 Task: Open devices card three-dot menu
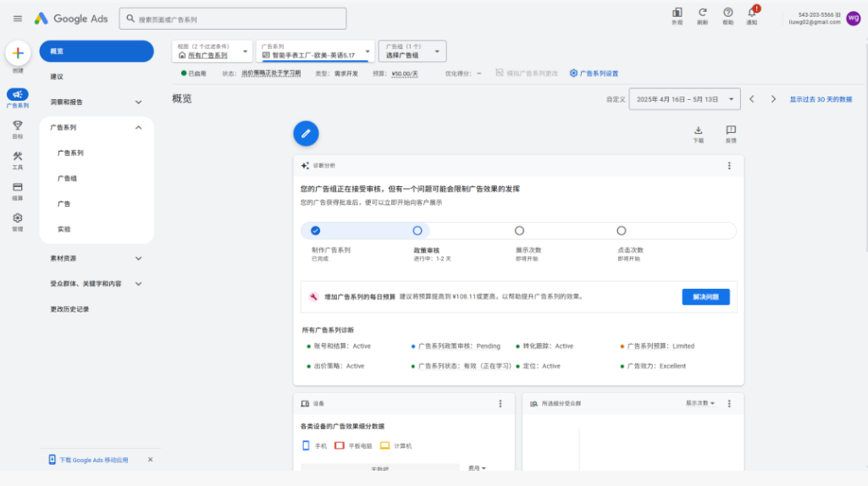click(500, 404)
